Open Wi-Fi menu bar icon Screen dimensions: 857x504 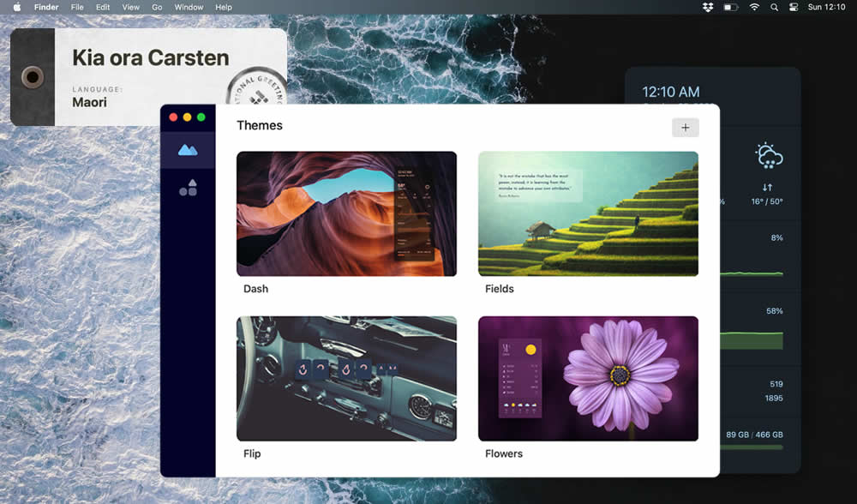click(x=754, y=7)
